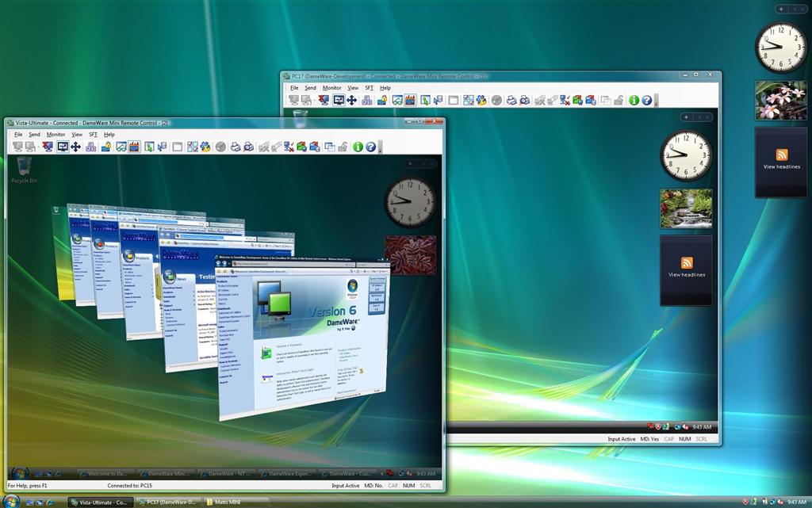Click the blank rectangle icon in Vista-Ultimate toolbar

(177, 147)
